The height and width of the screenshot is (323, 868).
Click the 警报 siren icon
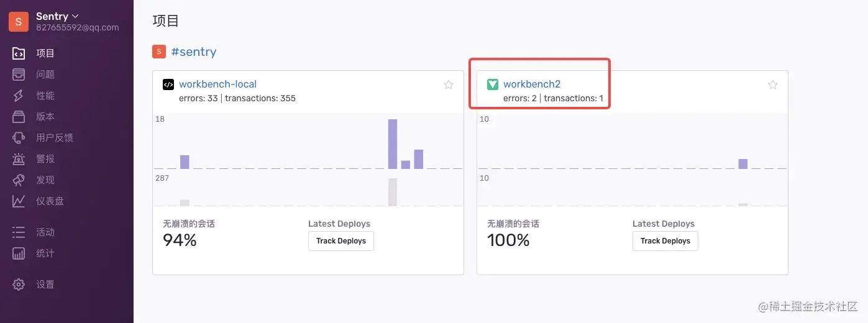[x=19, y=159]
